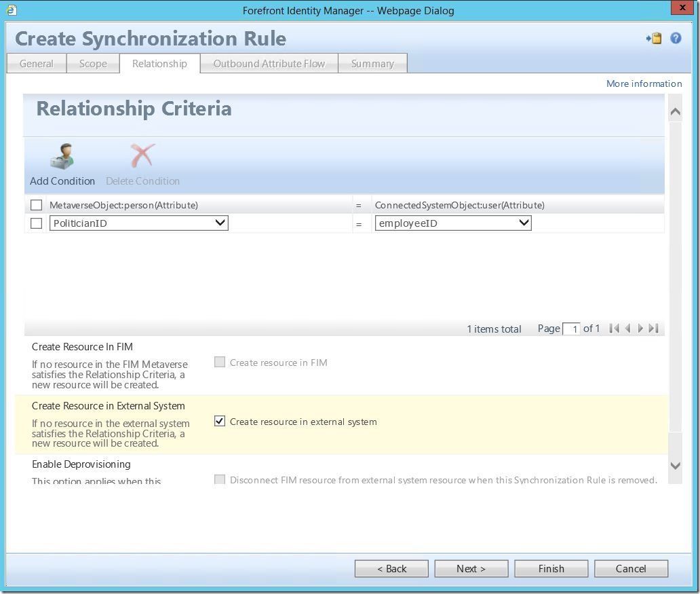Click the scrollbar down arrow
This screenshot has height=594, width=700.
tap(676, 466)
